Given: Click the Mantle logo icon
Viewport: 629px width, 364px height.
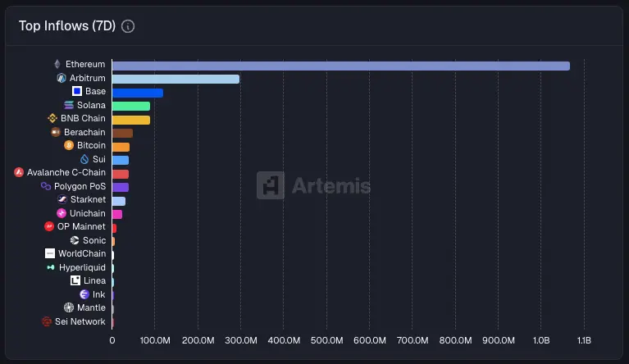Looking at the screenshot, I should 69,307.
